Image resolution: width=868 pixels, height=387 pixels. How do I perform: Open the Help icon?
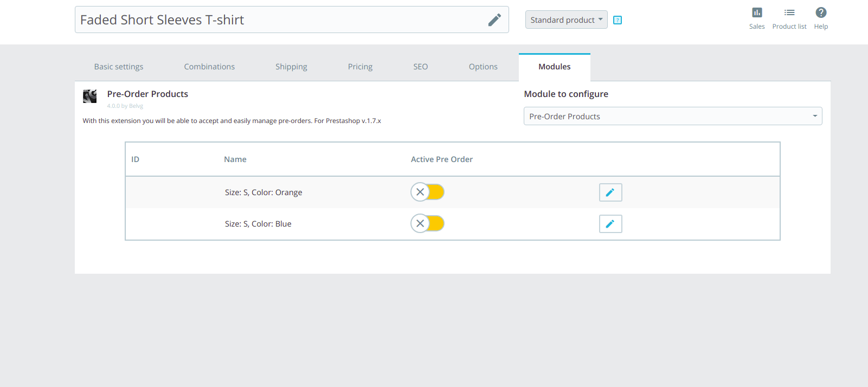tap(821, 18)
